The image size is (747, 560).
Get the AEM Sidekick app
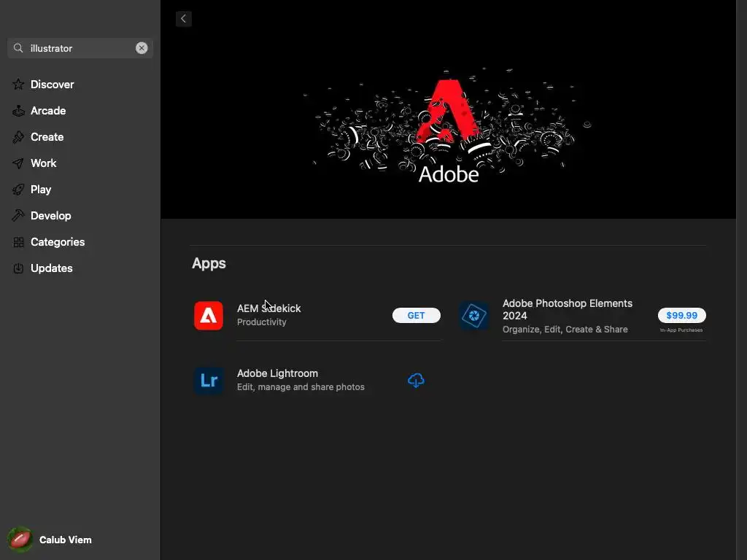click(416, 315)
